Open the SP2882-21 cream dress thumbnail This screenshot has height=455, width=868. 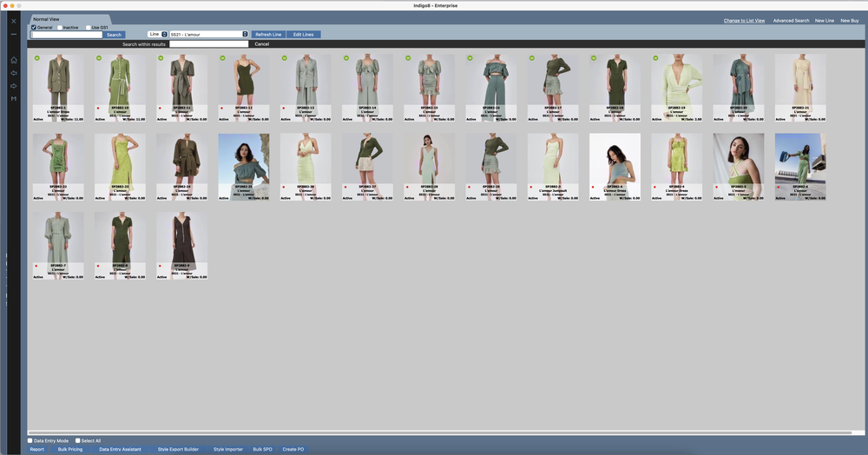pos(800,88)
